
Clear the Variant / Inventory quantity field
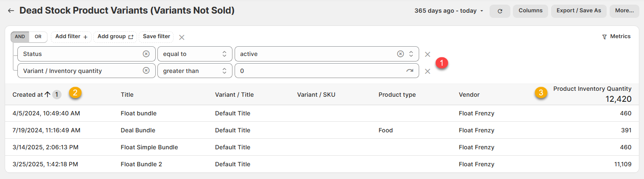146,71
